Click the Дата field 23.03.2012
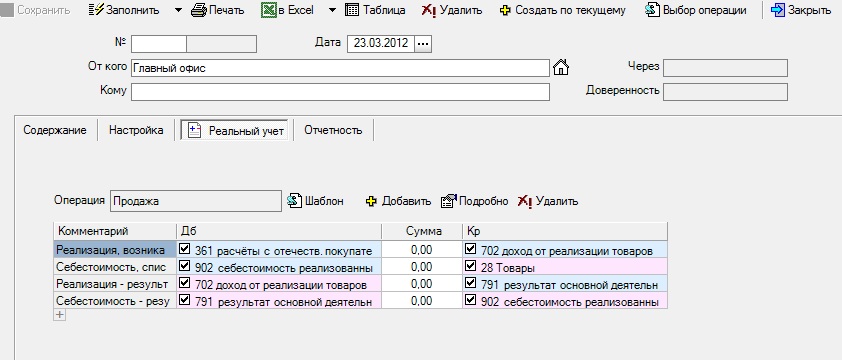The height and width of the screenshot is (360, 842). pyautogui.click(x=381, y=44)
